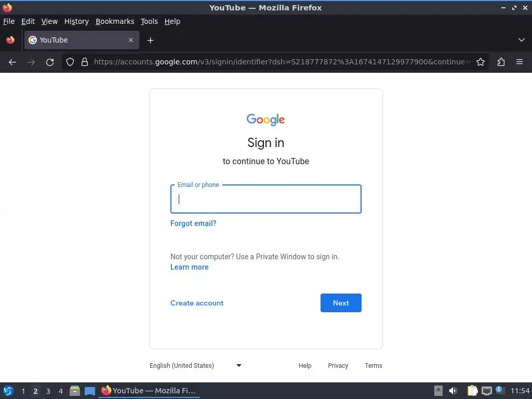The image size is (532, 399).
Task: Open the file manager taskbar icon
Action: tap(75, 391)
